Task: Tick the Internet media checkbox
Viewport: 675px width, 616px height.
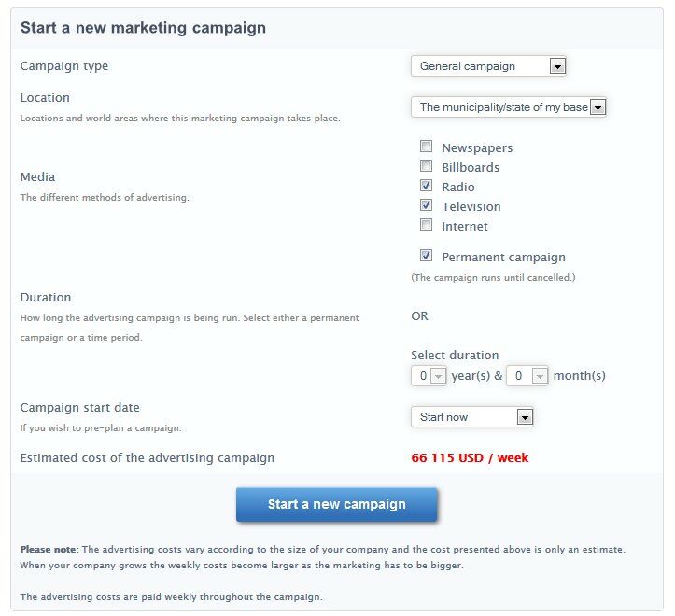Action: tap(427, 225)
